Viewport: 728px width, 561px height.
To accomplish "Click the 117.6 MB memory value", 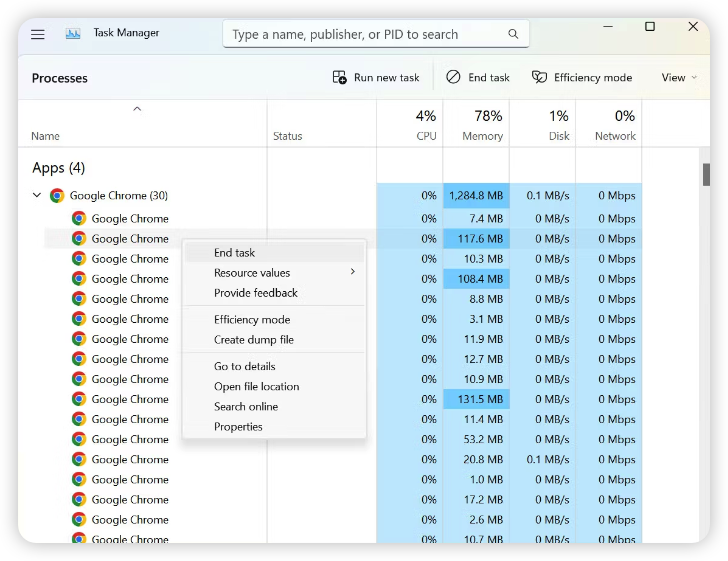I will pos(481,239).
